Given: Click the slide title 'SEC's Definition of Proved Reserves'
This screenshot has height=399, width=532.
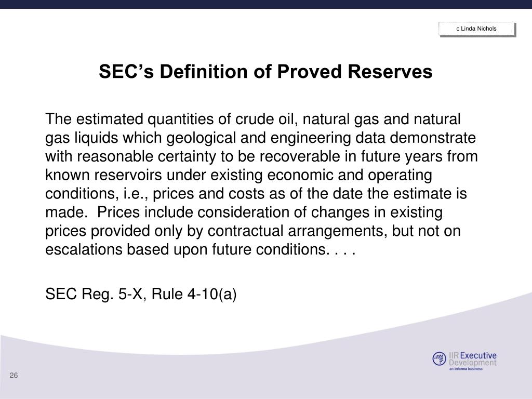Looking at the screenshot, I should pyautogui.click(x=265, y=72).
